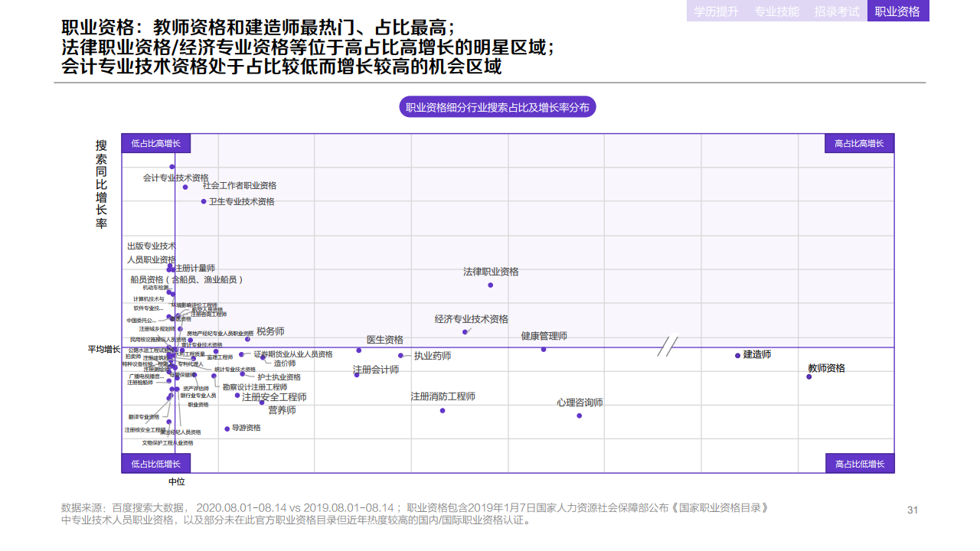Viewport: 980px width, 551px height.
Task: Click the 心理咨询师 marker
Action: [x=579, y=415]
